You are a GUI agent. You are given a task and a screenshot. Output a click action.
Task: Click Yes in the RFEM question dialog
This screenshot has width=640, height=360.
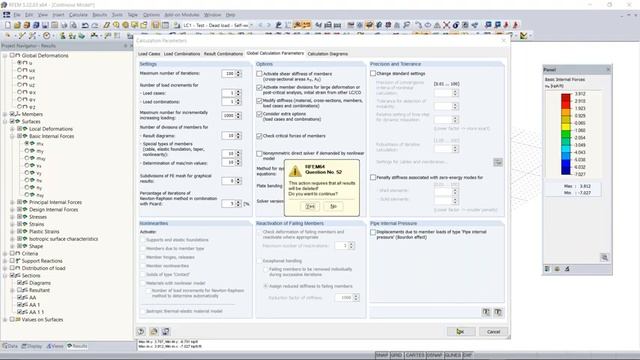click(x=310, y=207)
